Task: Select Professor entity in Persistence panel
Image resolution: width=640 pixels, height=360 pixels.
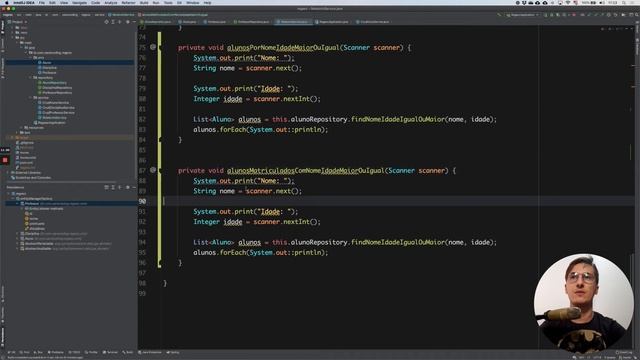Action: [x=32, y=203]
